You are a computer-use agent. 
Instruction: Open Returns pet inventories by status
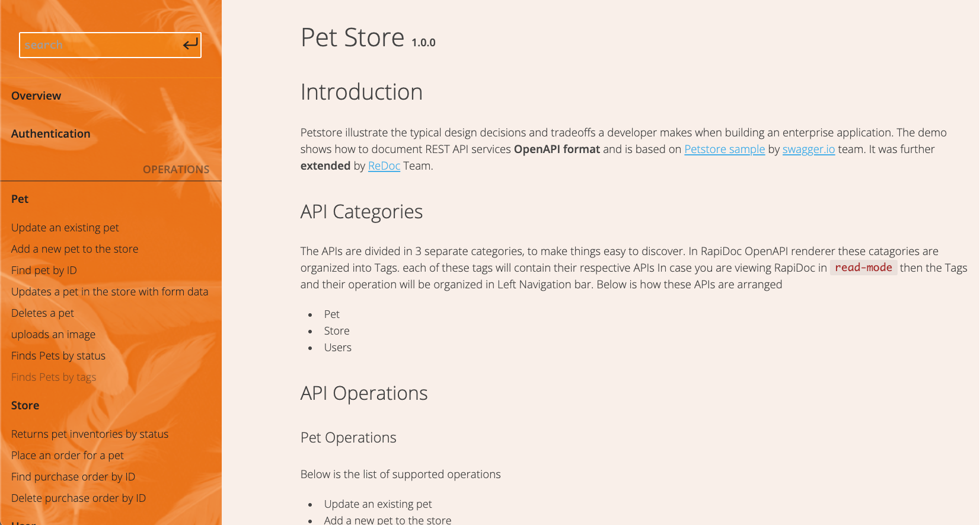tap(90, 434)
